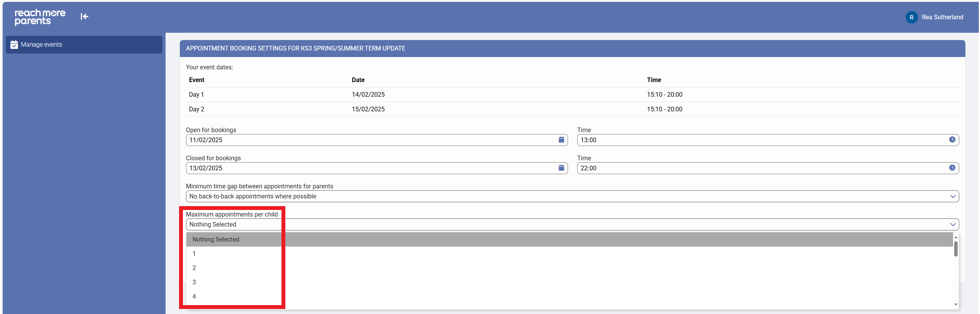The height and width of the screenshot is (314, 980).
Task: Open clock picker for closing time 22:00
Action: click(952, 168)
